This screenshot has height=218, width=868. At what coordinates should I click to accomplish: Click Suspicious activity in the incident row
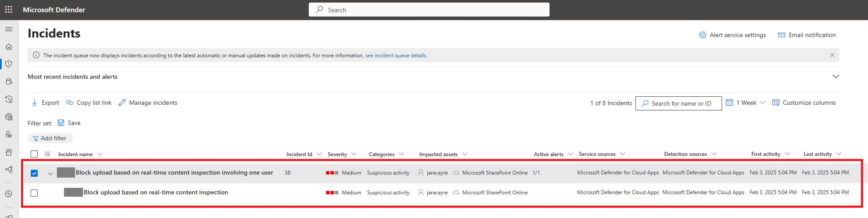(388, 173)
